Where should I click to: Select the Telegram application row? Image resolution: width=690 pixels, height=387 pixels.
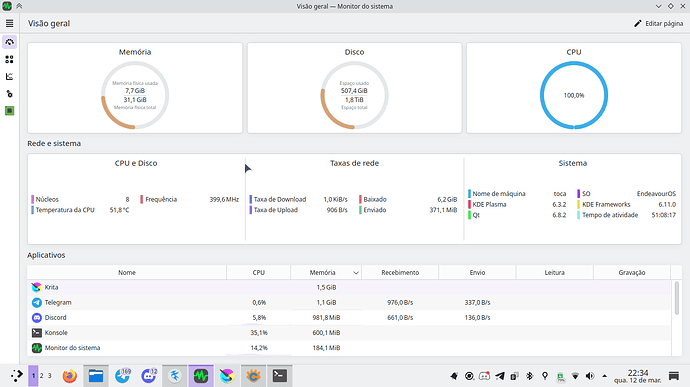(349, 302)
